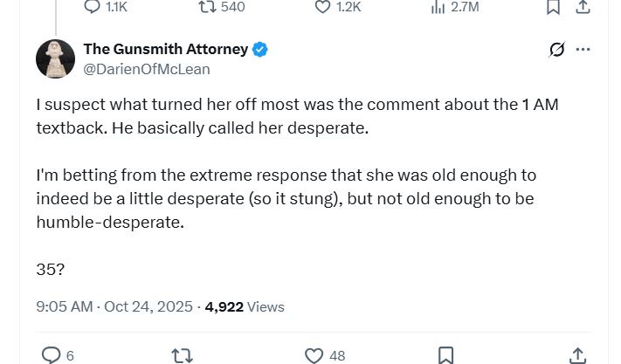
Task: View analytics for the 2.7M views post
Action: (438, 7)
